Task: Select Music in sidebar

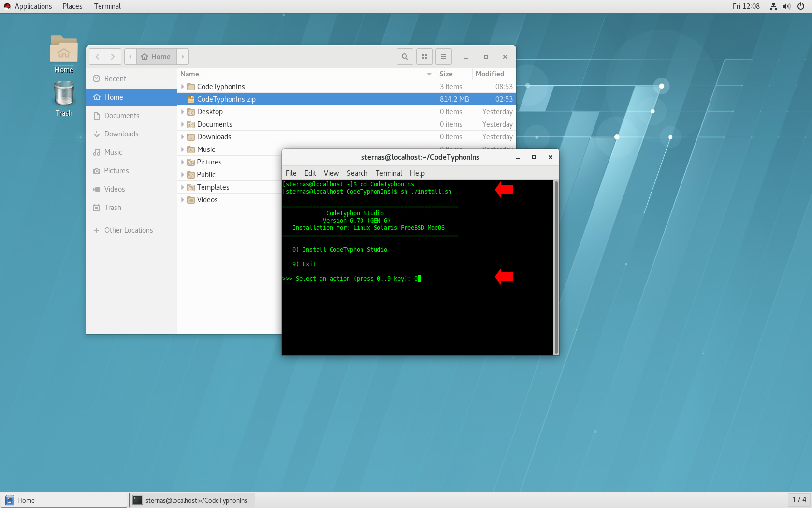Action: pyautogui.click(x=131, y=152)
